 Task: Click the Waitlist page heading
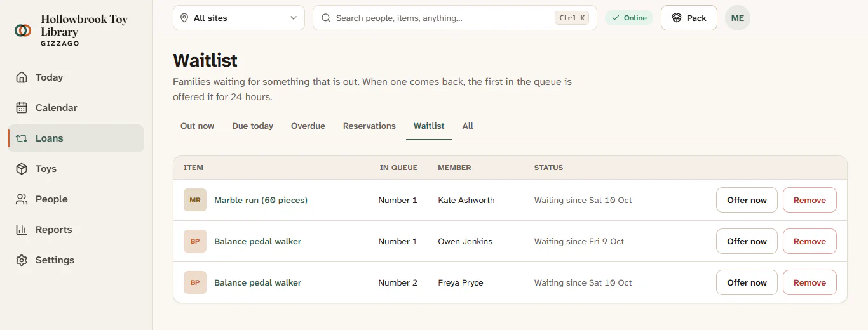[x=205, y=60]
